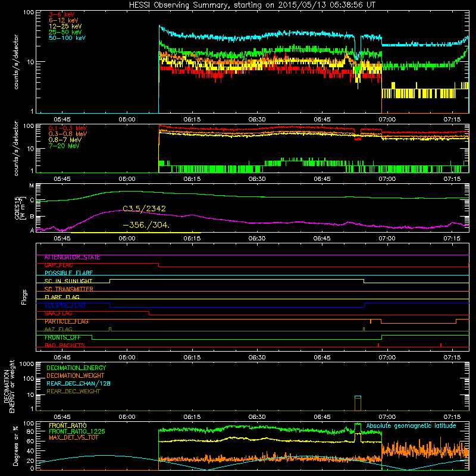The width and height of the screenshot is (476, 476).
Task: Click the SAA_FLAG label
Action: (58, 314)
